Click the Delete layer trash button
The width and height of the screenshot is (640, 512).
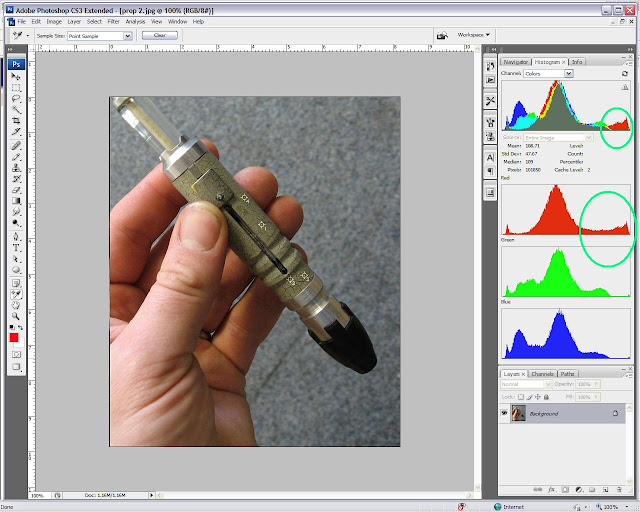pos(619,489)
